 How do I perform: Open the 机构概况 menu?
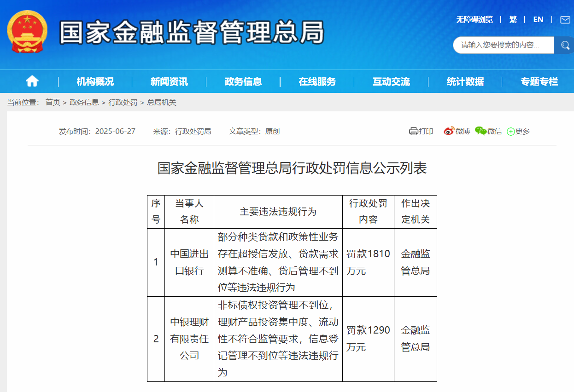pyautogui.click(x=95, y=82)
